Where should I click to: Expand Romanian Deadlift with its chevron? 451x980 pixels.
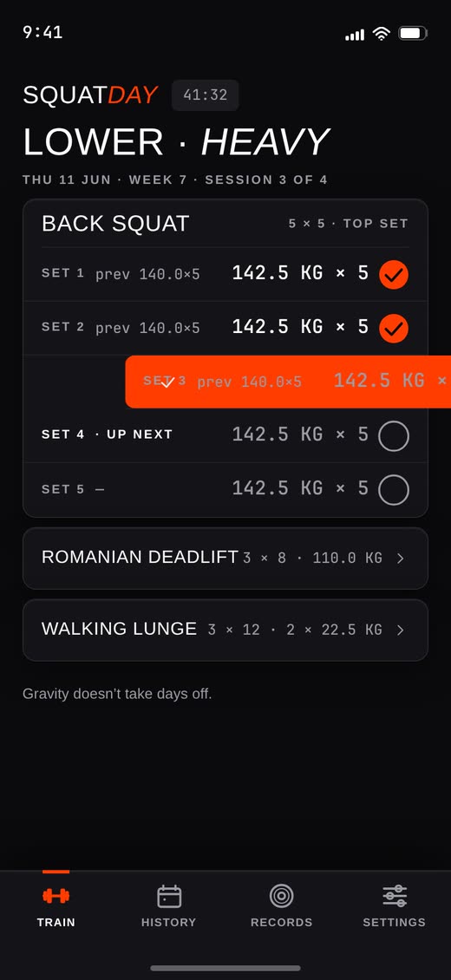pyautogui.click(x=401, y=559)
